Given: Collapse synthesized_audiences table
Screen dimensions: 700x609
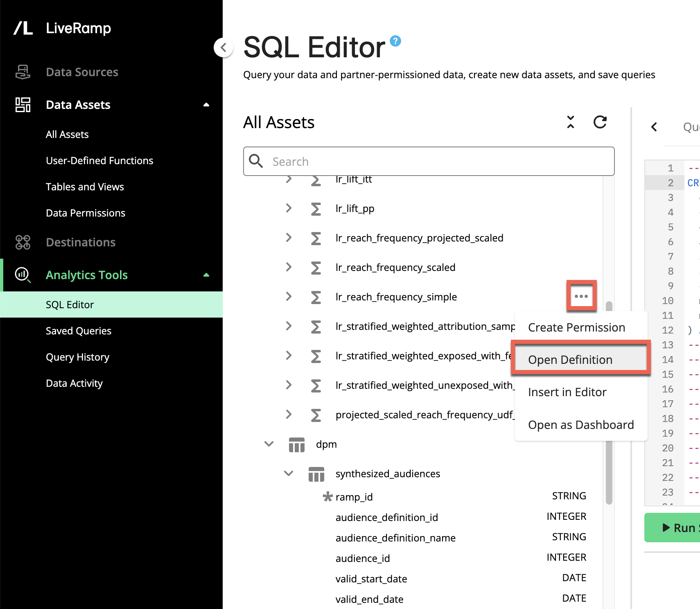Looking at the screenshot, I should click(x=289, y=473).
